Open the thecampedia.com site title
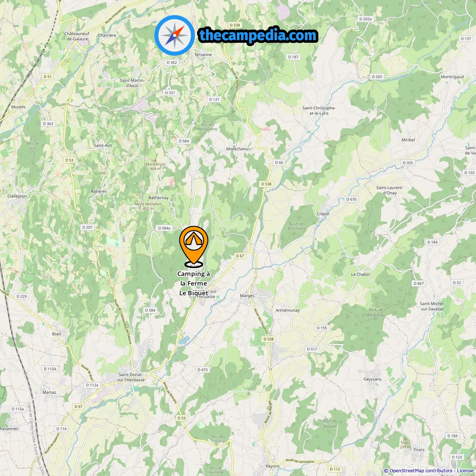 pyautogui.click(x=258, y=35)
